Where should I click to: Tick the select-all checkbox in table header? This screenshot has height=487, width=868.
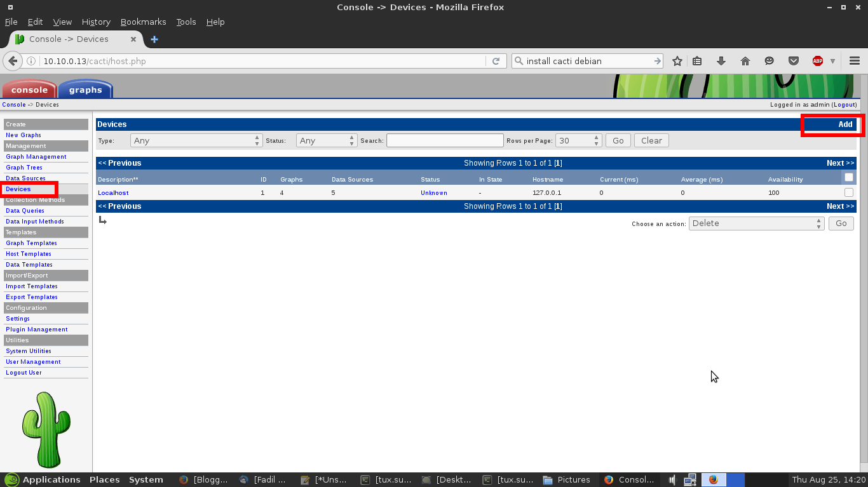(x=849, y=178)
